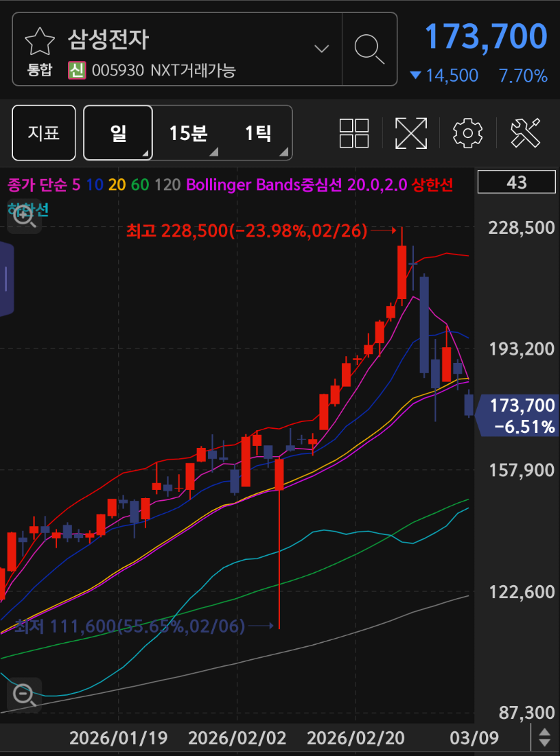560x756 pixels.
Task: Click the 2026/01/19 date axis label
Action: coord(118,737)
